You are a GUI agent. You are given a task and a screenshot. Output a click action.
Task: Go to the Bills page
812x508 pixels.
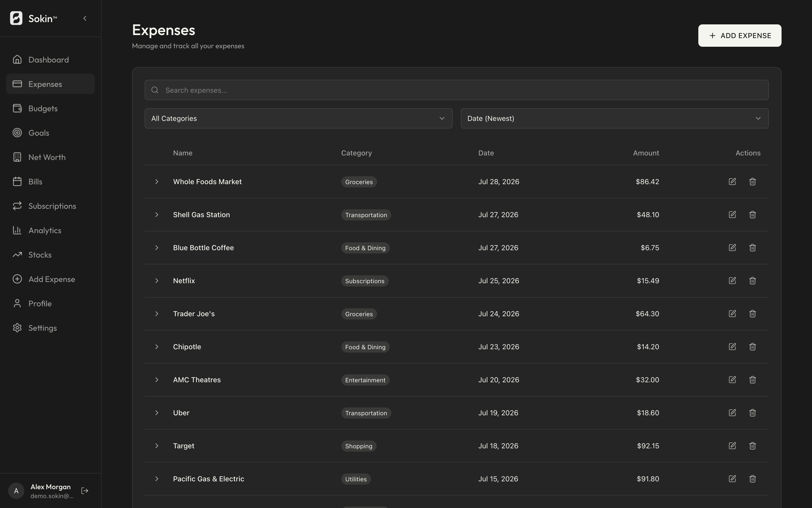(x=50, y=181)
